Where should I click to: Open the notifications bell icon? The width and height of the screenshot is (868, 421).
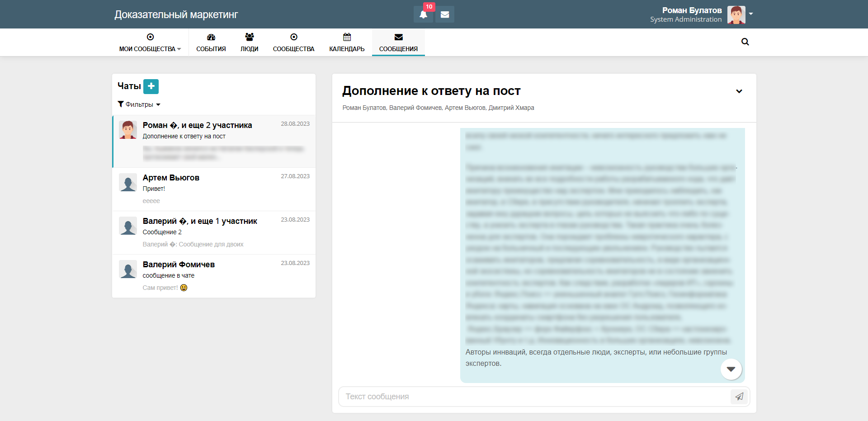click(423, 14)
